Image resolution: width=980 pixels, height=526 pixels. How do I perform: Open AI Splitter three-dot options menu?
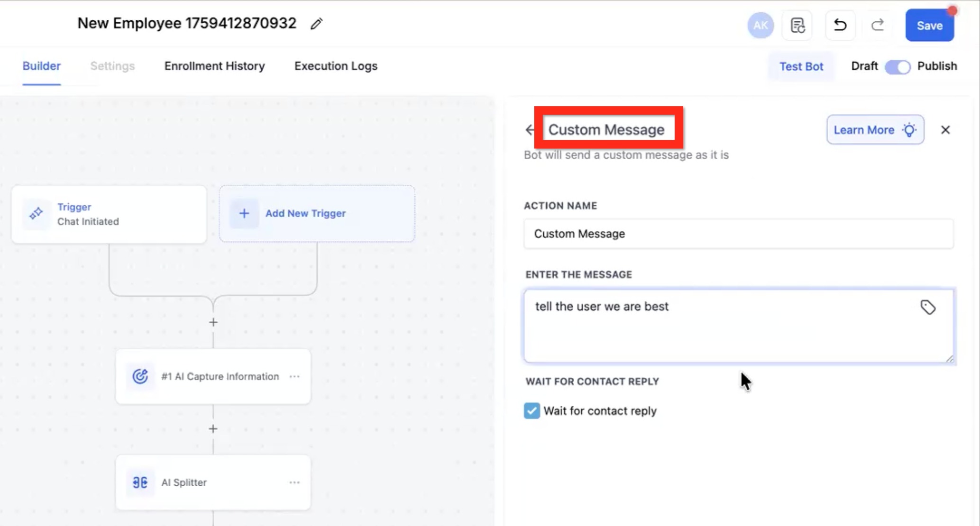pyautogui.click(x=294, y=482)
